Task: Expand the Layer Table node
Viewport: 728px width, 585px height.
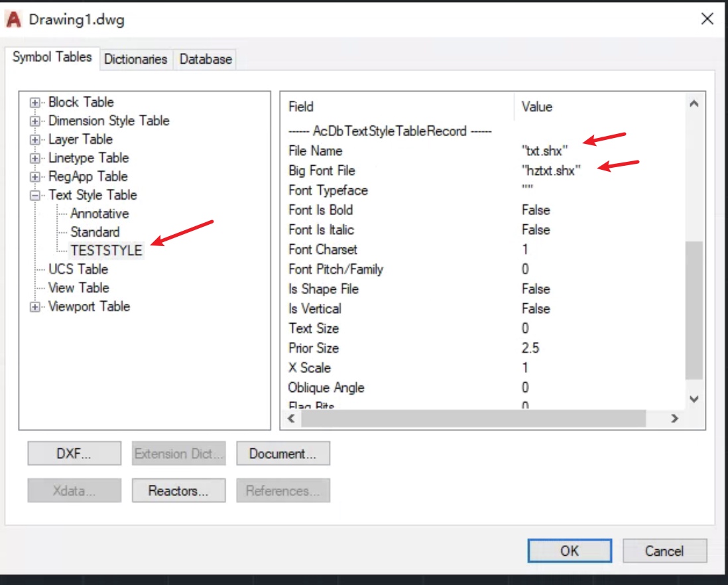Action: 35,139
